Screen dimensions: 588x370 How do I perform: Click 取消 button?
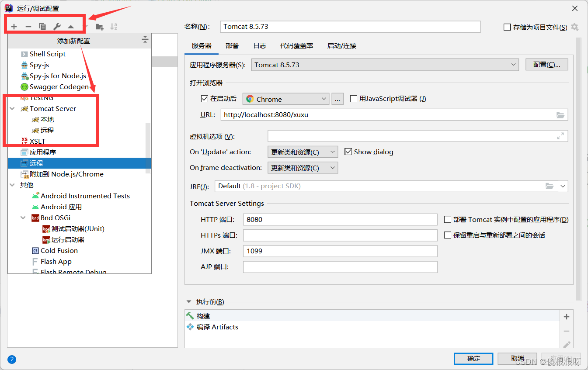pos(518,359)
